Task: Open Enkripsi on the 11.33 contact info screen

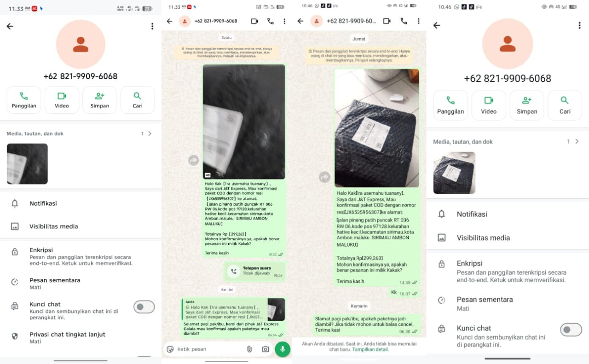Action: [x=81, y=256]
